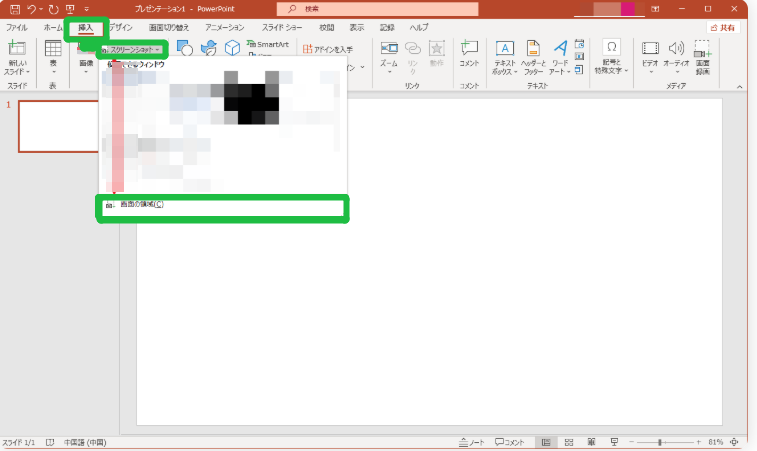Insert date and time icon
The height and width of the screenshot is (451, 757).
tap(579, 44)
